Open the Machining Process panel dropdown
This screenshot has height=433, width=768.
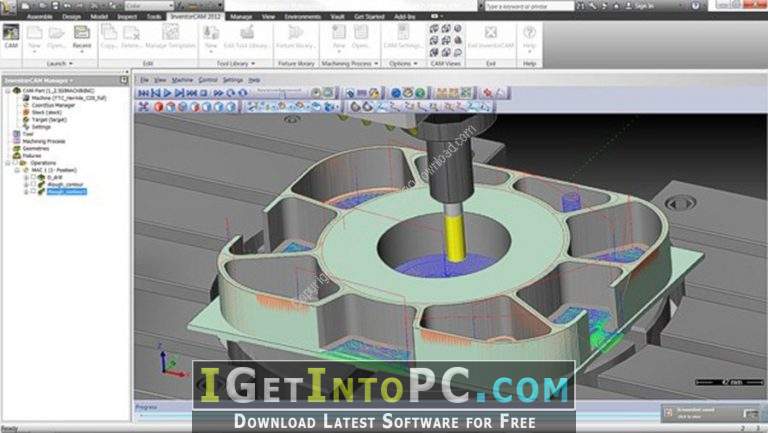click(x=349, y=64)
